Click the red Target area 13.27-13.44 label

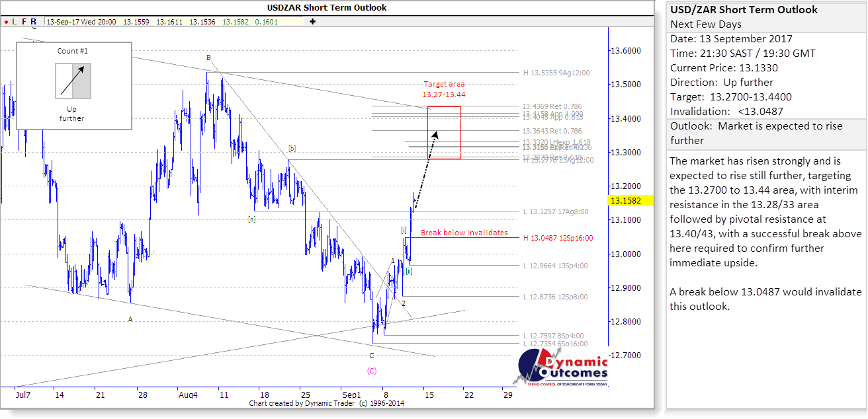coord(445,89)
